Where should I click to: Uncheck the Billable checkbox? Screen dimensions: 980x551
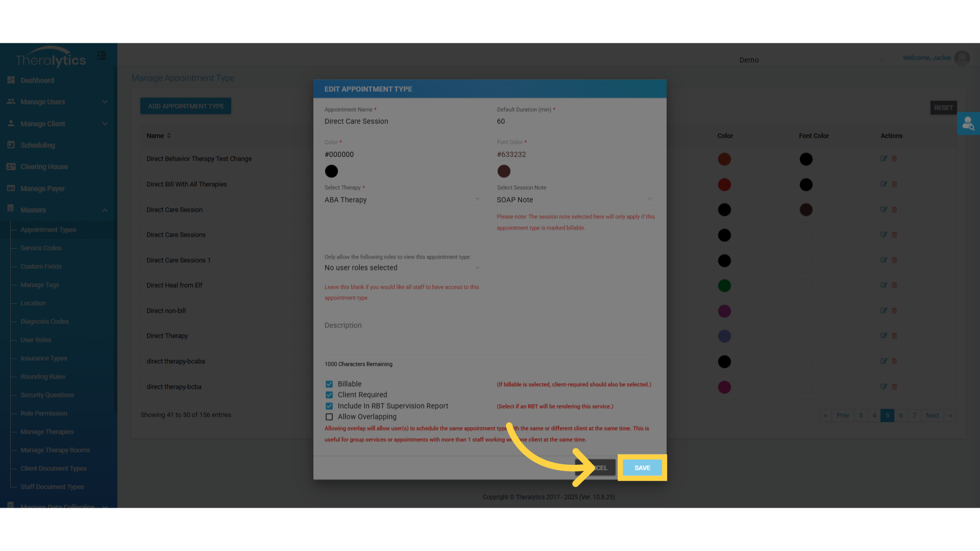(329, 384)
